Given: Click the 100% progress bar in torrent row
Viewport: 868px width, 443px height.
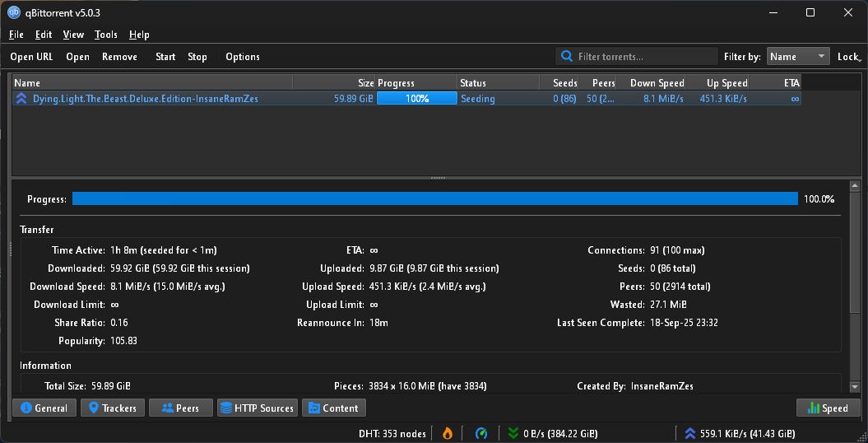Looking at the screenshot, I should (x=417, y=99).
